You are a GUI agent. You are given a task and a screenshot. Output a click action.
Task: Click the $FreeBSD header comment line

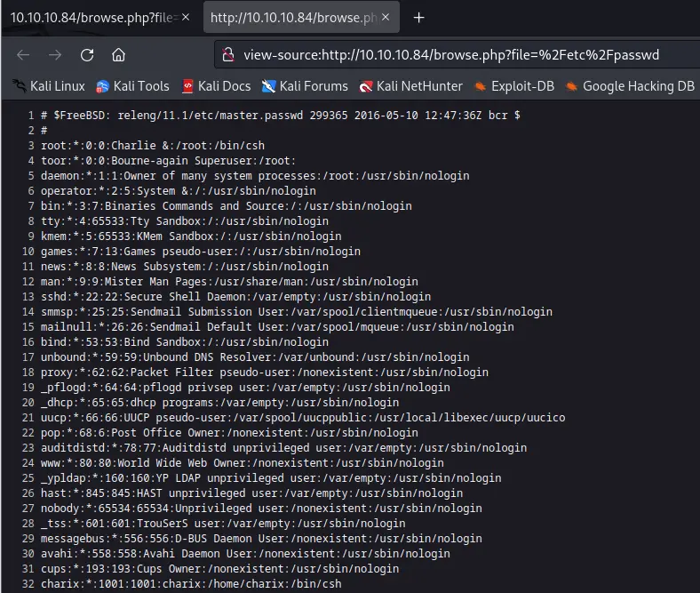click(281, 116)
